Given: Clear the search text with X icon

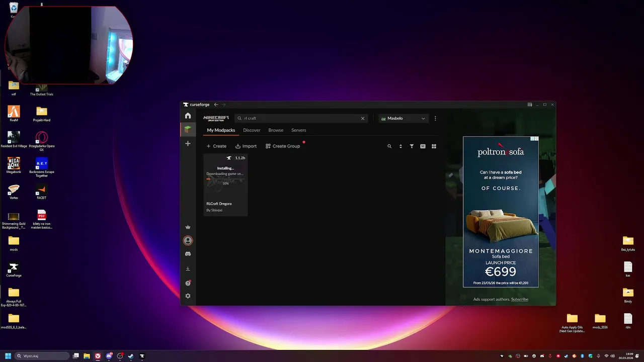Looking at the screenshot, I should tap(363, 119).
